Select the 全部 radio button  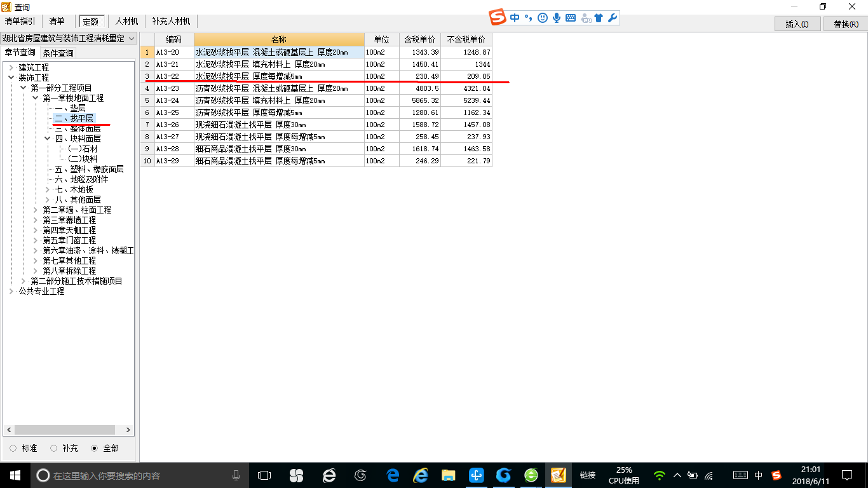(95, 448)
